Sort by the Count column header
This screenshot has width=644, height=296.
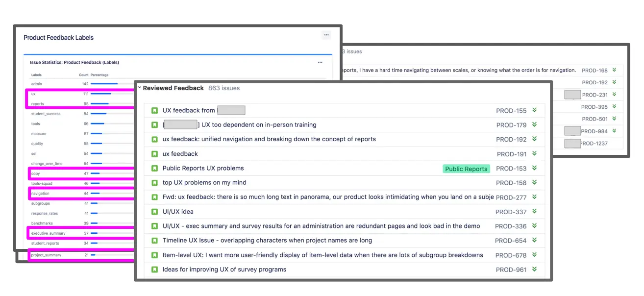85,74
